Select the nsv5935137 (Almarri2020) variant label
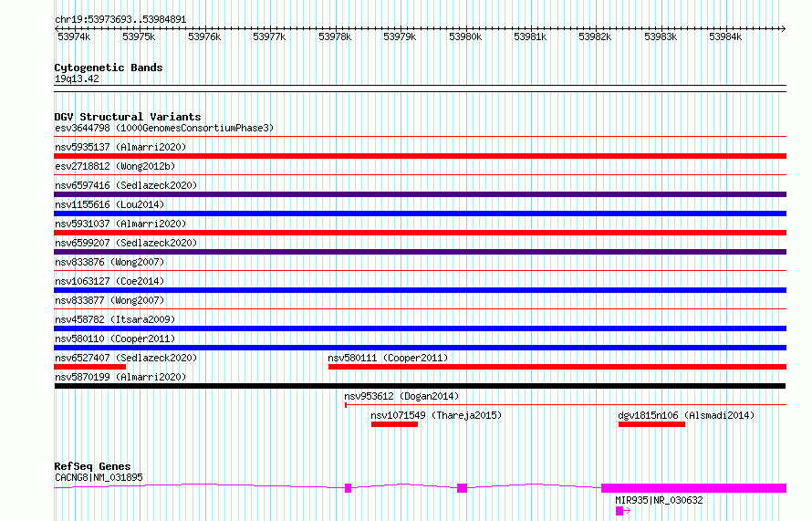The height and width of the screenshot is (521, 812). [120, 147]
